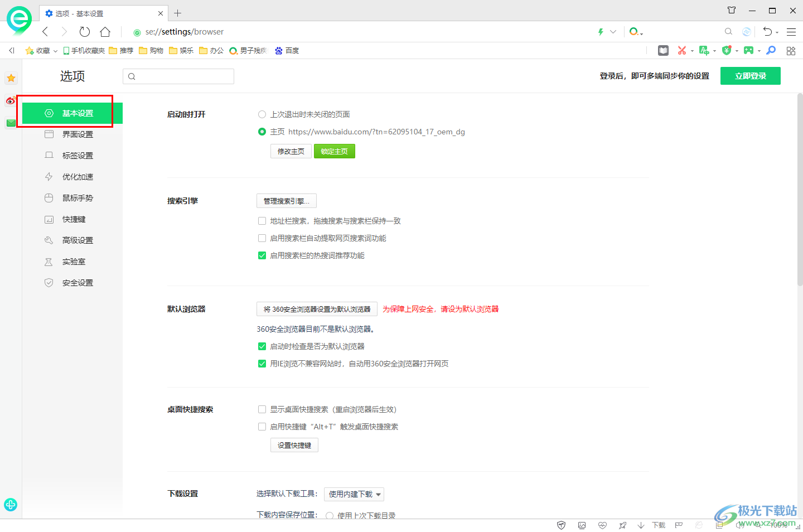Click the settings search input field
This screenshot has height=532, width=803.
click(178, 76)
